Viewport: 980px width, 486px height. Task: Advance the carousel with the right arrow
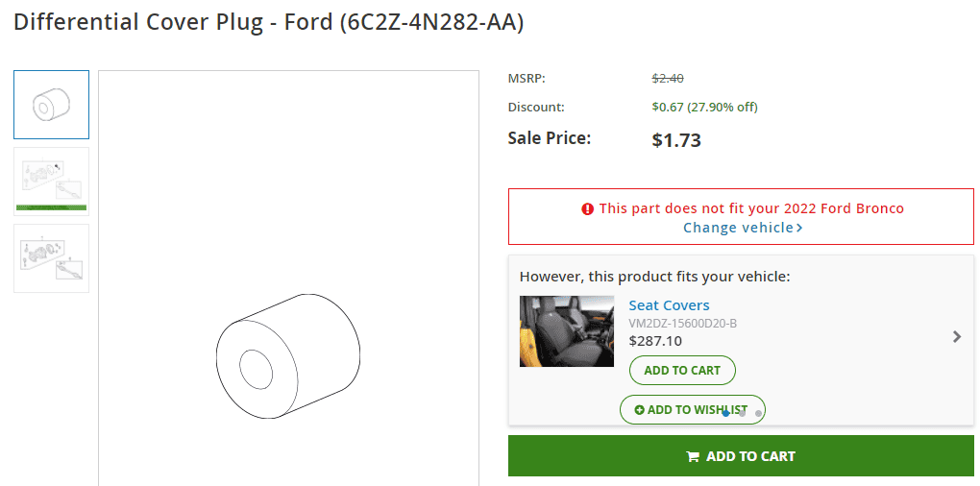[957, 337]
